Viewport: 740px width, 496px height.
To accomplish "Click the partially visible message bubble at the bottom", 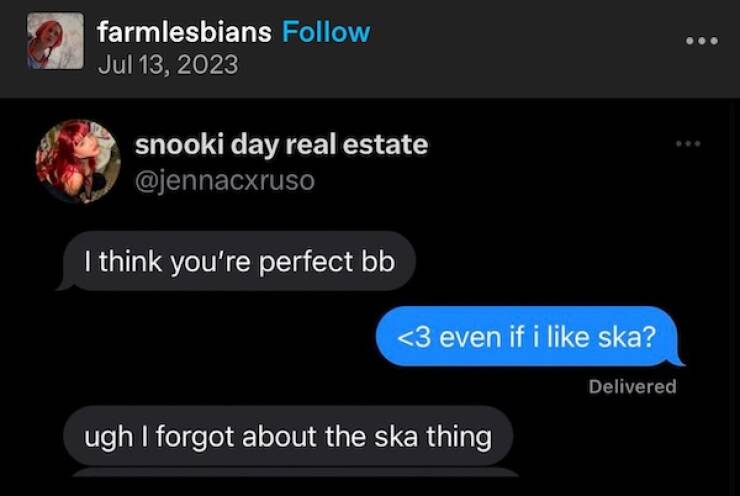I will click(x=295, y=472).
